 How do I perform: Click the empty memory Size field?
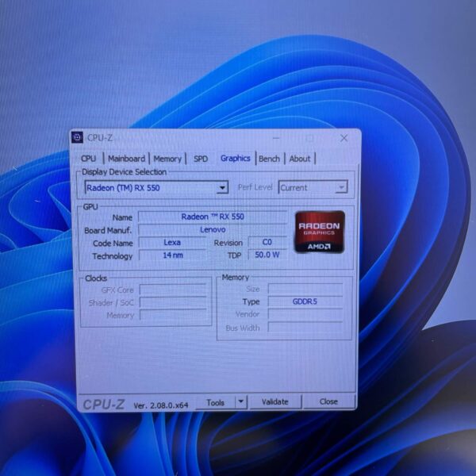pos(305,289)
